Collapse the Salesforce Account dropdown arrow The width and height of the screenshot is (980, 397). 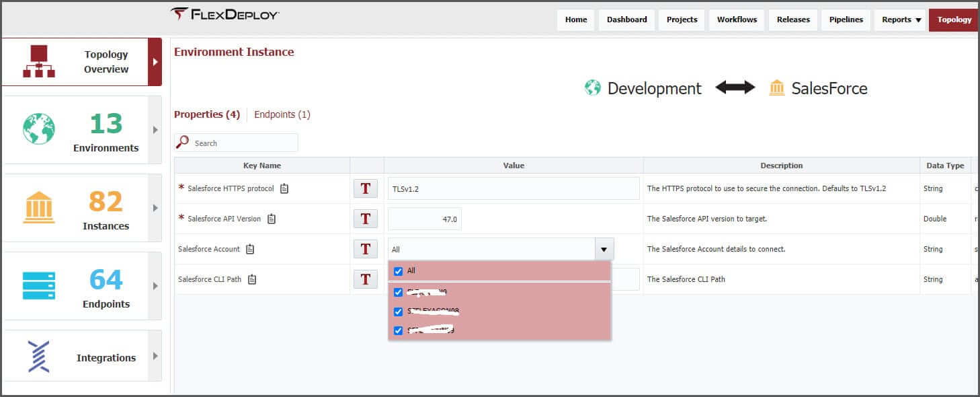click(x=603, y=250)
